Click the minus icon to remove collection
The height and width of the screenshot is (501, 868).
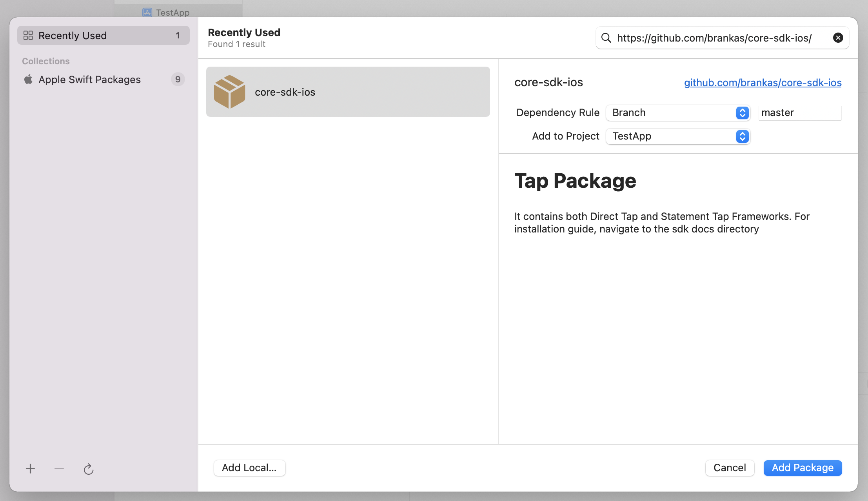[x=59, y=468]
